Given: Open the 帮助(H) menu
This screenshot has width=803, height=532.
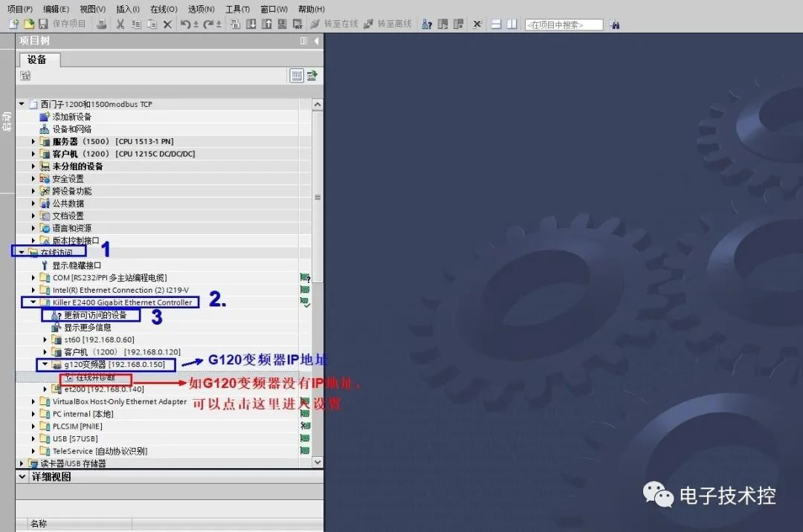Looking at the screenshot, I should tap(312, 9).
